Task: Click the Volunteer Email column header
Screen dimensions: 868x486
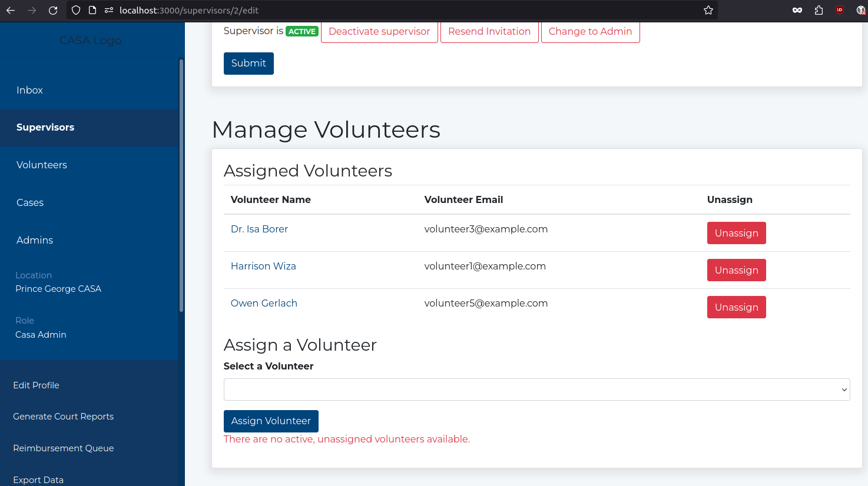Action: point(463,199)
